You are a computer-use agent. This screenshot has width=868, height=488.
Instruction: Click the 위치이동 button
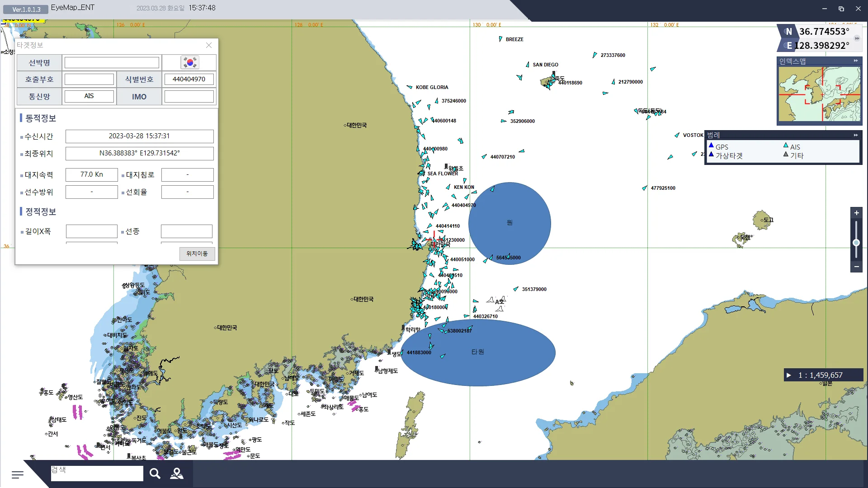(197, 253)
